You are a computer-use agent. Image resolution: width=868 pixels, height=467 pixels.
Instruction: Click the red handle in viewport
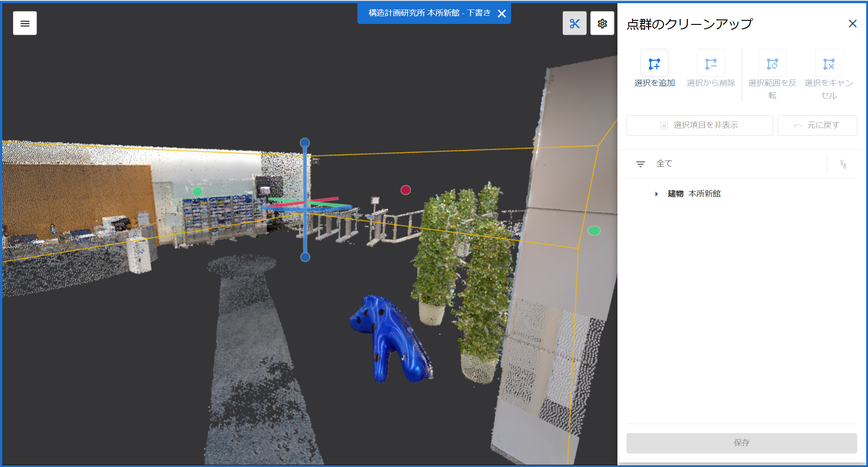coord(406,190)
